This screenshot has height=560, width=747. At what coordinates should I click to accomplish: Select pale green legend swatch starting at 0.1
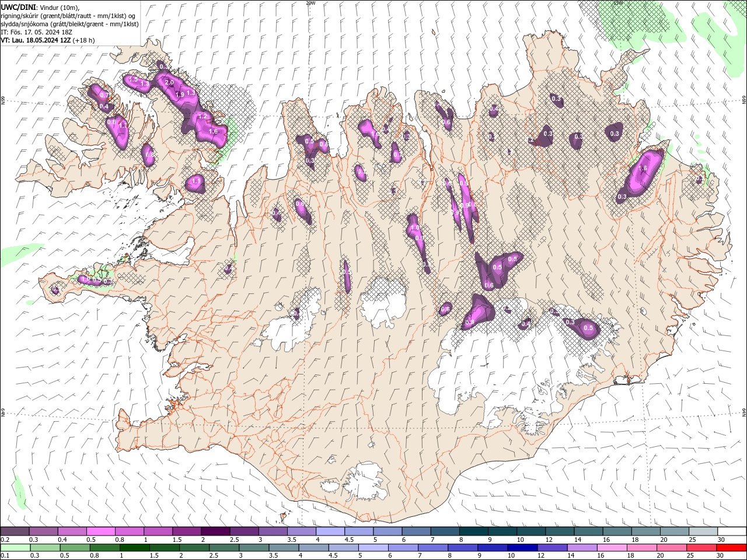tap(15, 548)
